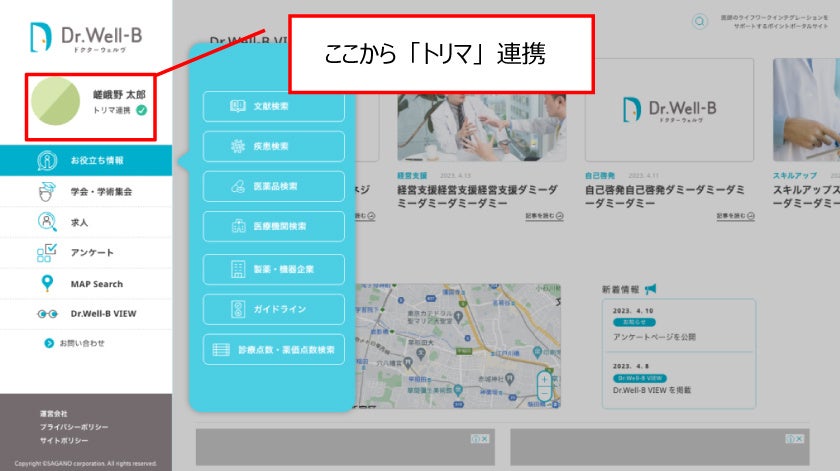Click the MAP Search pin icon
Screen dimensions: 840x471
pyautogui.click(x=47, y=283)
